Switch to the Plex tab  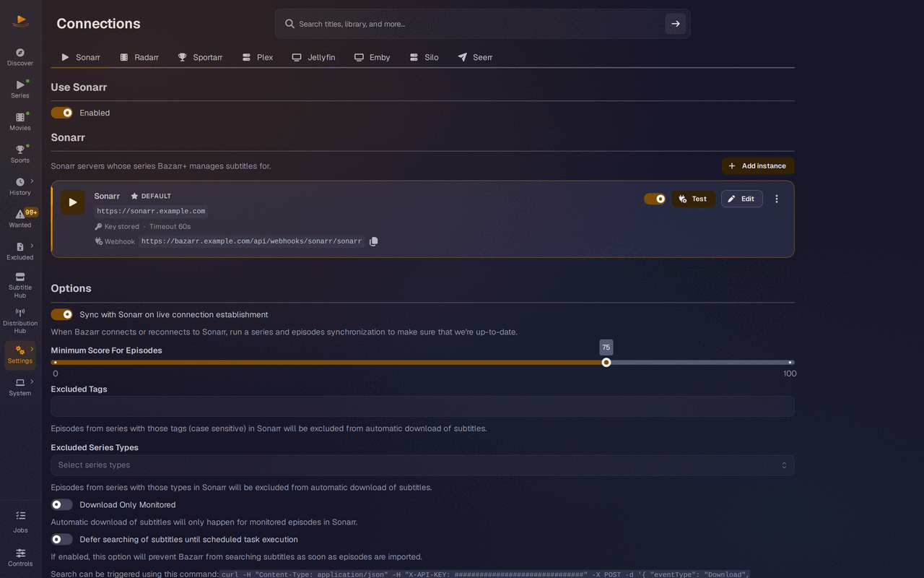click(x=258, y=57)
